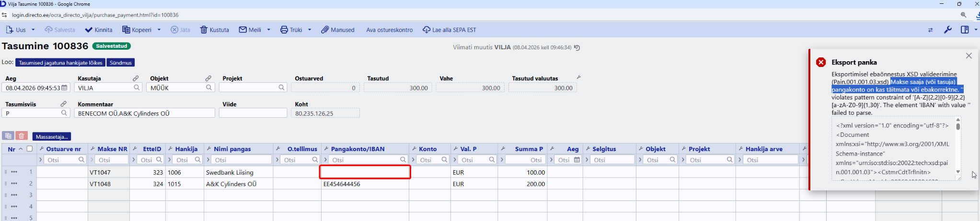Click empty Pangakonto/IBAN cell in row 1

coord(365,172)
